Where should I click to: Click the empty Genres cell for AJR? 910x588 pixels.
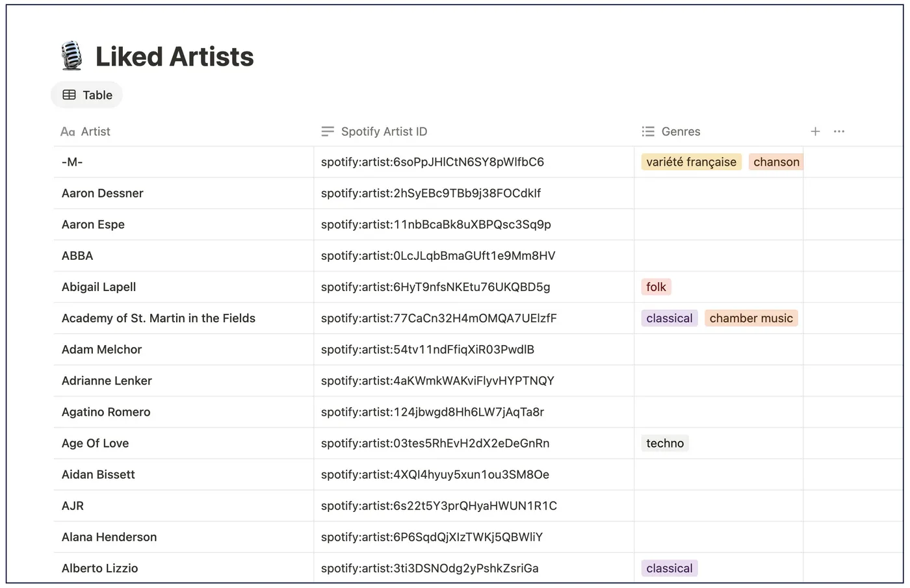click(719, 505)
